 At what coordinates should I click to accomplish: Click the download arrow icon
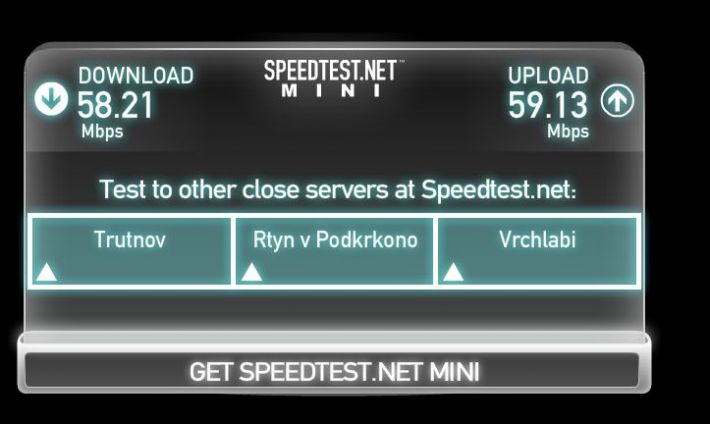[51, 99]
